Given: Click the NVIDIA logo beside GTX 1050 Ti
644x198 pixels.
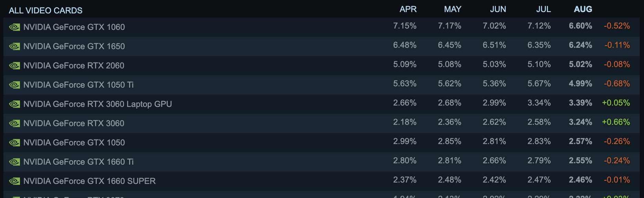Looking at the screenshot, I should (x=14, y=85).
